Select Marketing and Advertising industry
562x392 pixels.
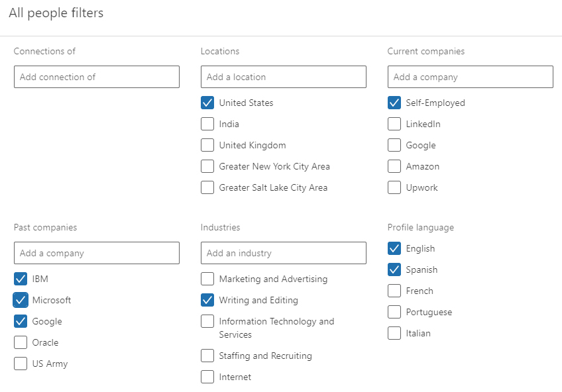pos(207,279)
